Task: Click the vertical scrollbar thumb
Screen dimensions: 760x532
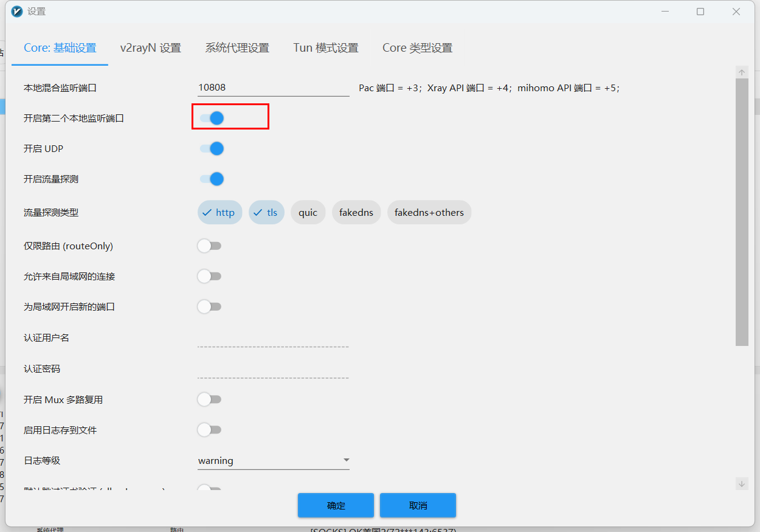Action: [x=742, y=212]
